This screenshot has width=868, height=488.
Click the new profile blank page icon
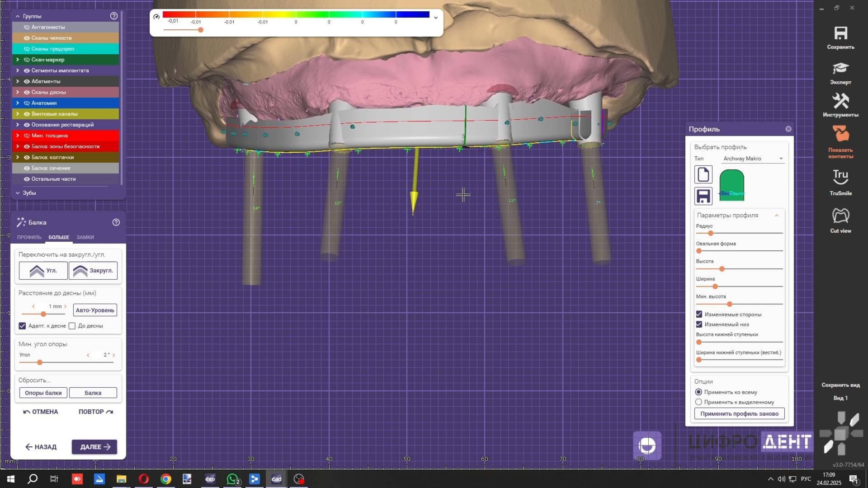click(703, 174)
